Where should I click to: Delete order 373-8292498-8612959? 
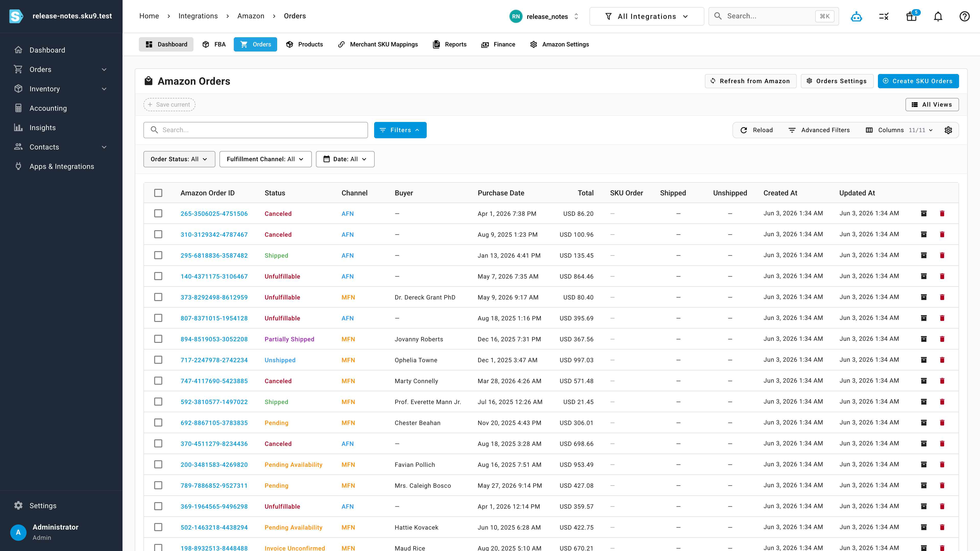click(942, 297)
